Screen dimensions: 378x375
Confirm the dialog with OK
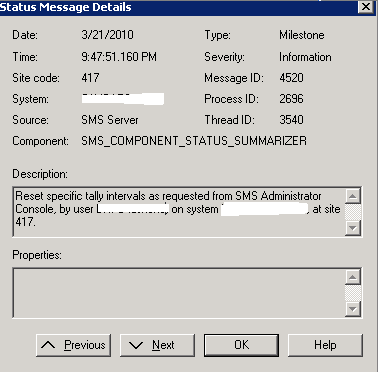(x=241, y=345)
